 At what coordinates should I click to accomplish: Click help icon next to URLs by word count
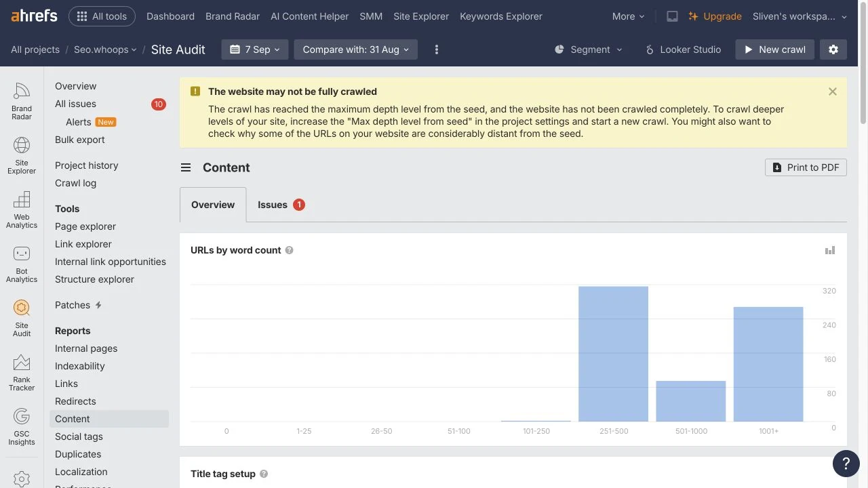290,250
